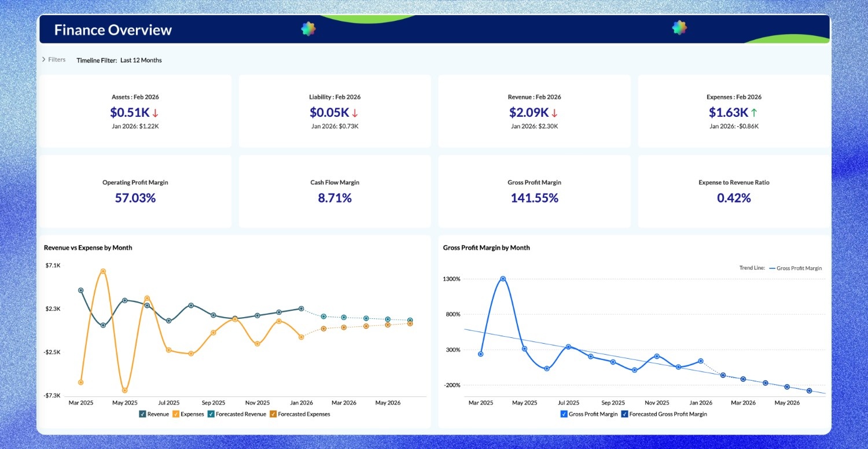
Task: Toggle the Gross Profit Margin legend checkbox
Action: point(564,414)
